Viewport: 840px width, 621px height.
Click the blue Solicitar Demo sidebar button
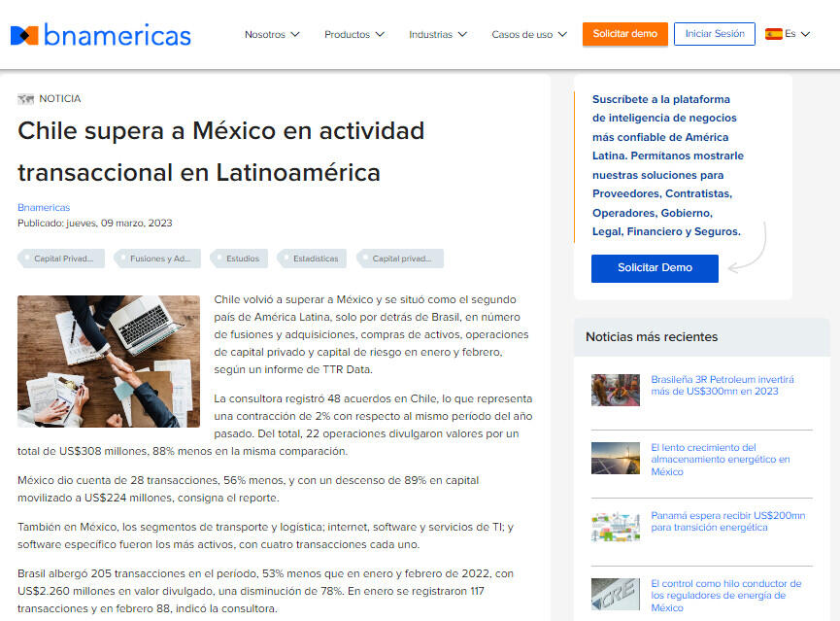tap(655, 268)
